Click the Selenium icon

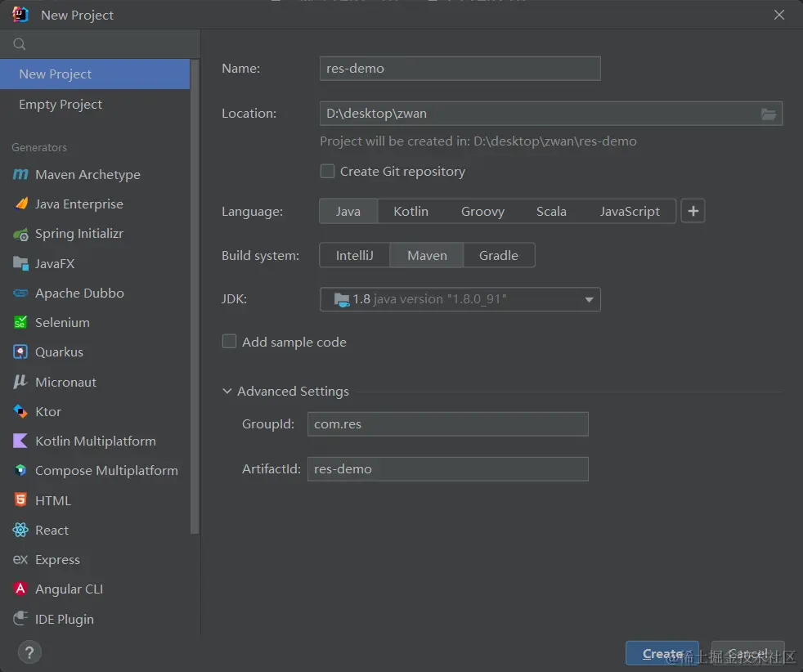(20, 322)
